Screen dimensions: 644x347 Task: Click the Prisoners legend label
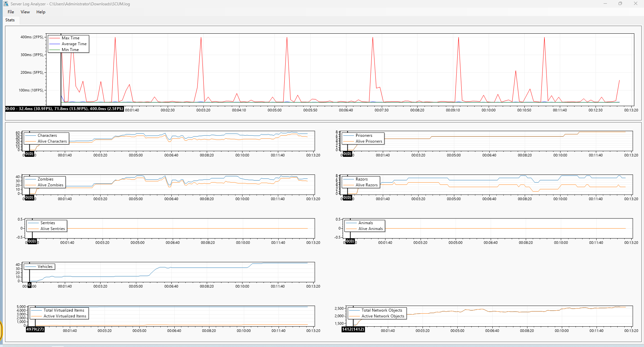(364, 135)
